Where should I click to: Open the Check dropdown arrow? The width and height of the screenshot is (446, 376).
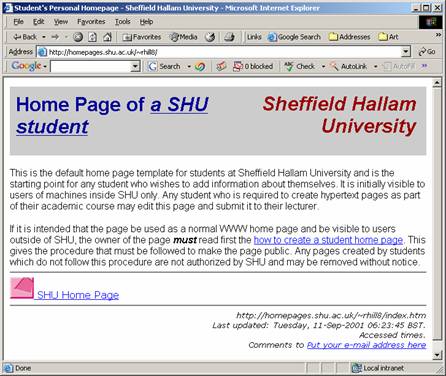click(x=323, y=67)
